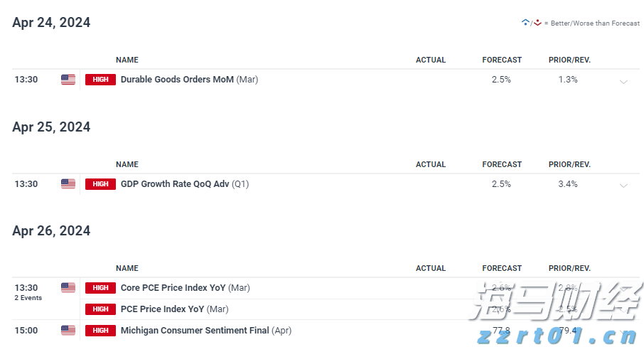The width and height of the screenshot is (644, 347).
Task: Expand the Durable Goods Orders row chevron
Action: [623, 81]
